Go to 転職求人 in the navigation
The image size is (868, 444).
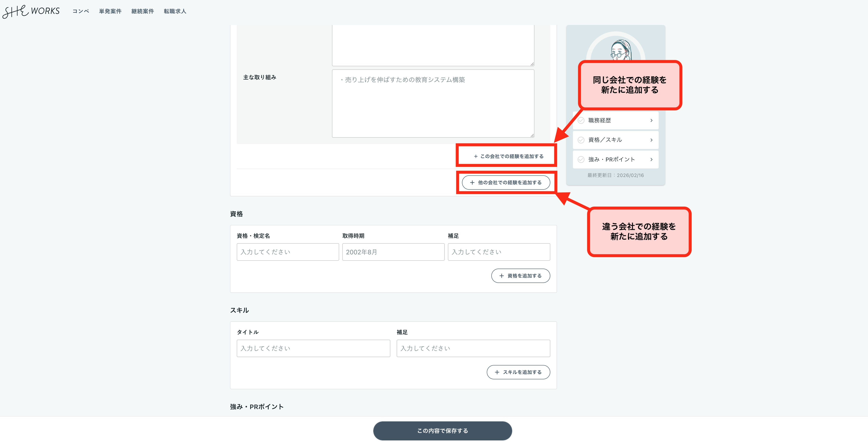pos(175,12)
